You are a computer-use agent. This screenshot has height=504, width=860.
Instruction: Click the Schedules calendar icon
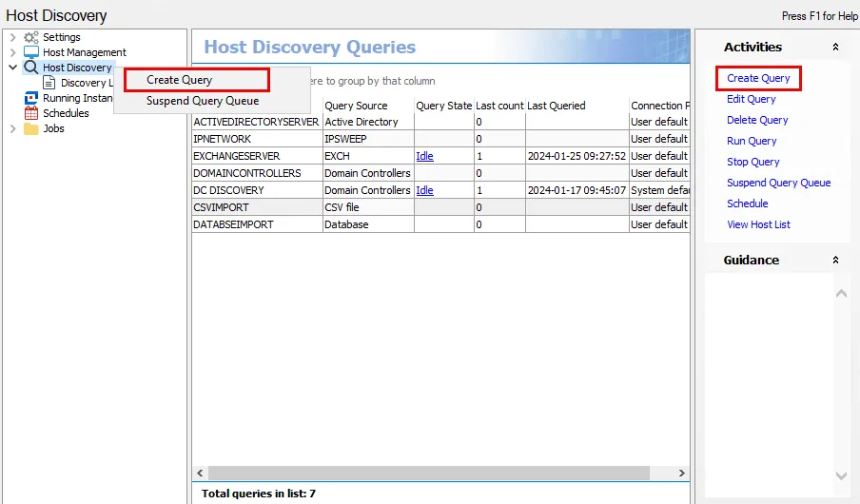coord(31,113)
